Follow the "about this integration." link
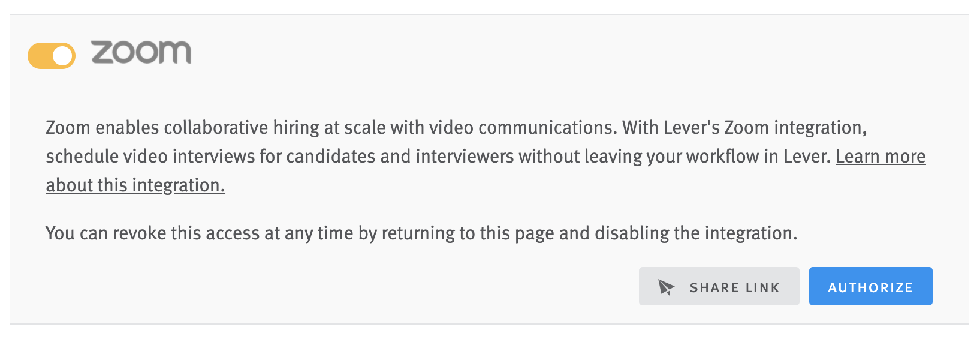The width and height of the screenshot is (980, 339). point(135,185)
